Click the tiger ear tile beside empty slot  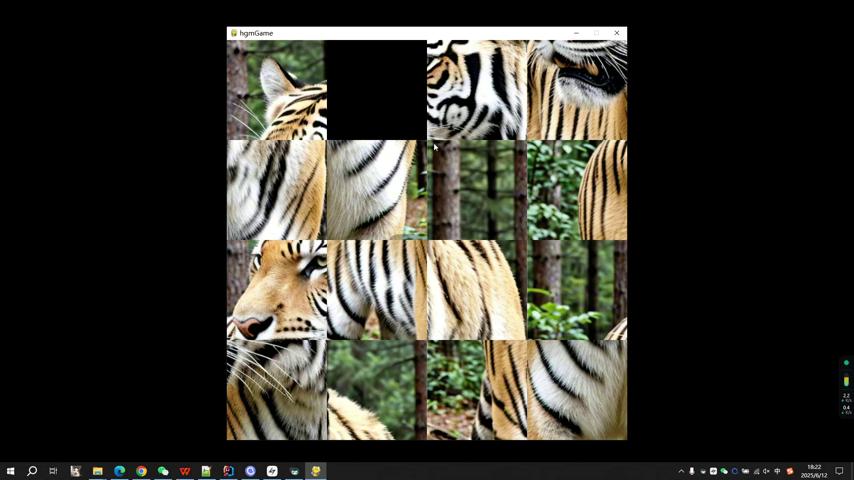pos(277,90)
